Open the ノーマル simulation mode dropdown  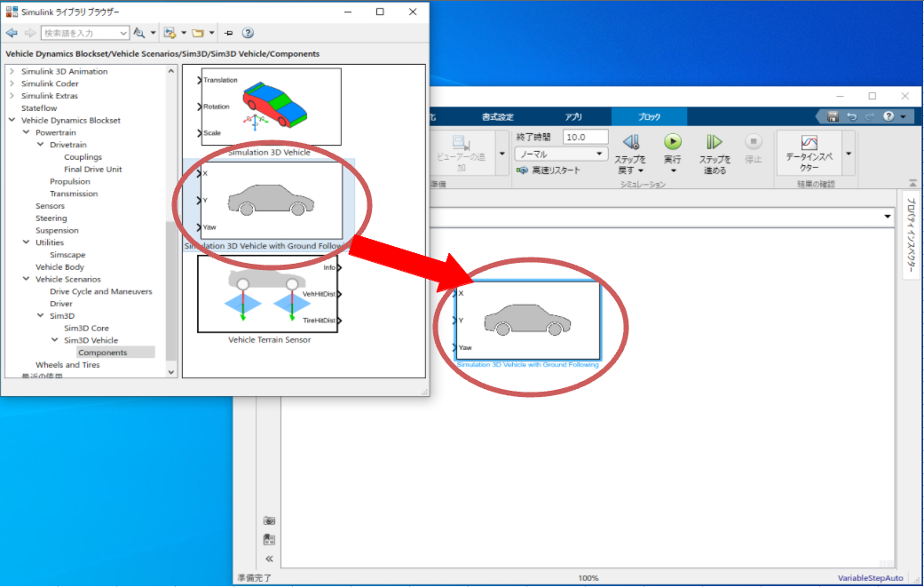(x=561, y=154)
